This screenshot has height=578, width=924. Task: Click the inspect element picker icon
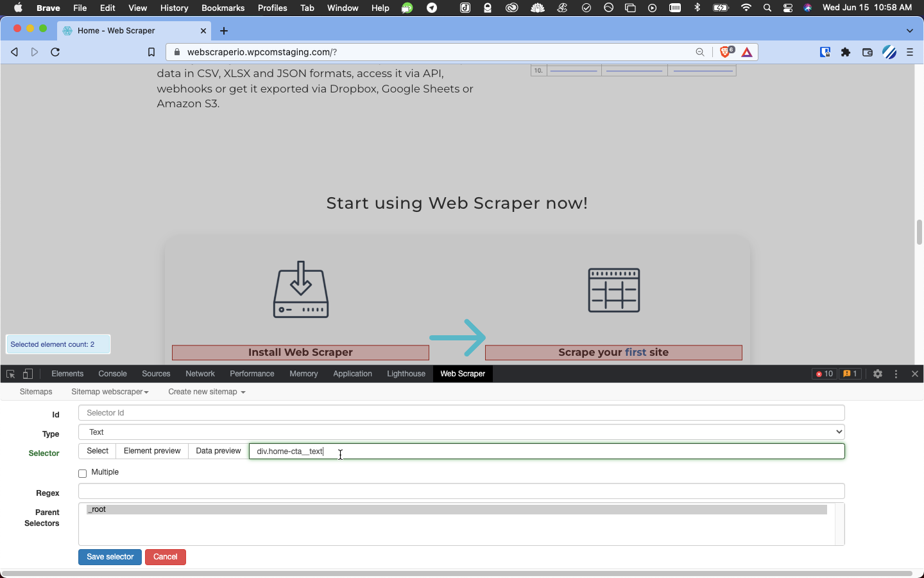point(10,374)
